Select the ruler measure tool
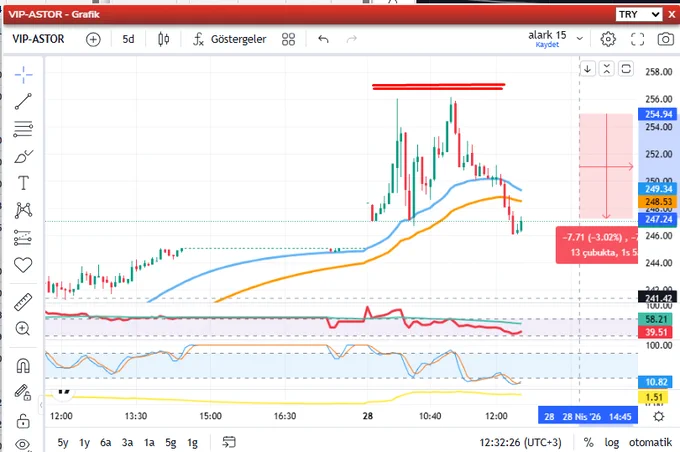Image resolution: width=680 pixels, height=452 pixels. [23, 302]
